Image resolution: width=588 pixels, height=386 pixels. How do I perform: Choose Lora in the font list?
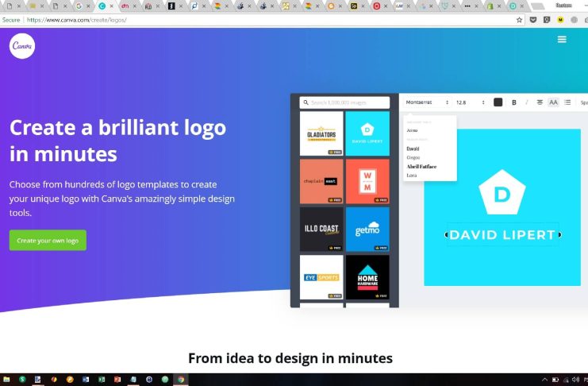(412, 176)
